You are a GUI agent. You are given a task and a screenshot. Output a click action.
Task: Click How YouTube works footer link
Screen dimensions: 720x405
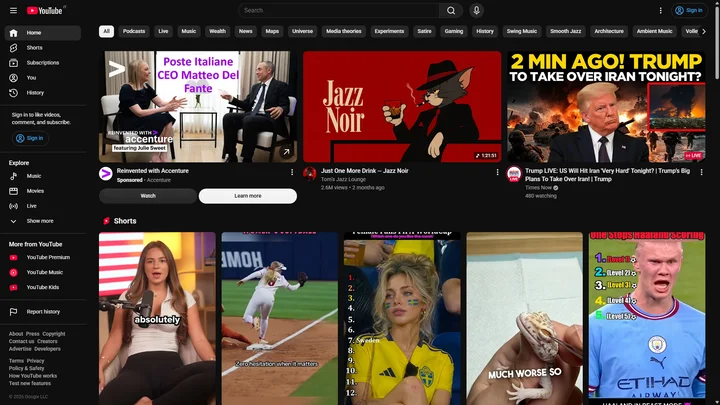click(33, 376)
